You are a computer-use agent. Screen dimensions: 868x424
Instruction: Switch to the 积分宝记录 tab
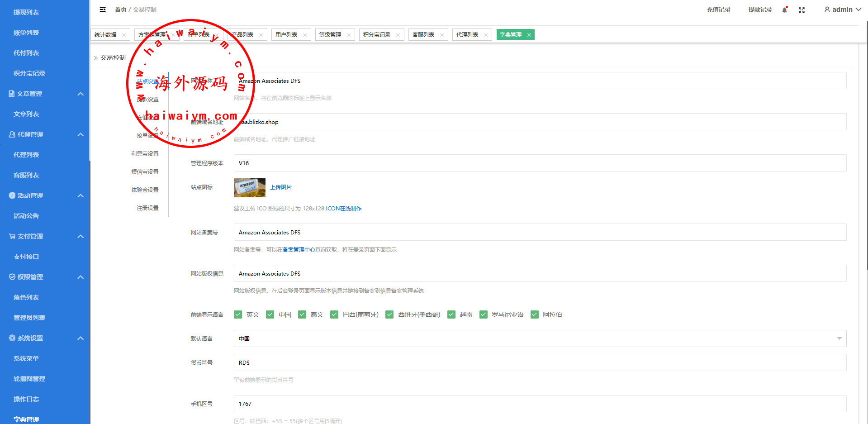click(x=376, y=35)
